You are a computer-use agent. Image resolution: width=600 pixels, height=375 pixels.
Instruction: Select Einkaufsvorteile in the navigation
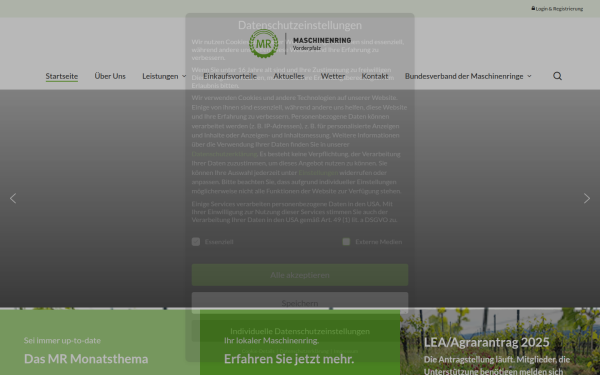(x=230, y=76)
